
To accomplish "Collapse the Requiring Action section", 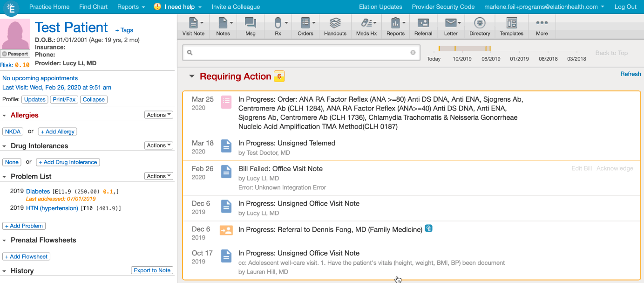I will point(191,76).
